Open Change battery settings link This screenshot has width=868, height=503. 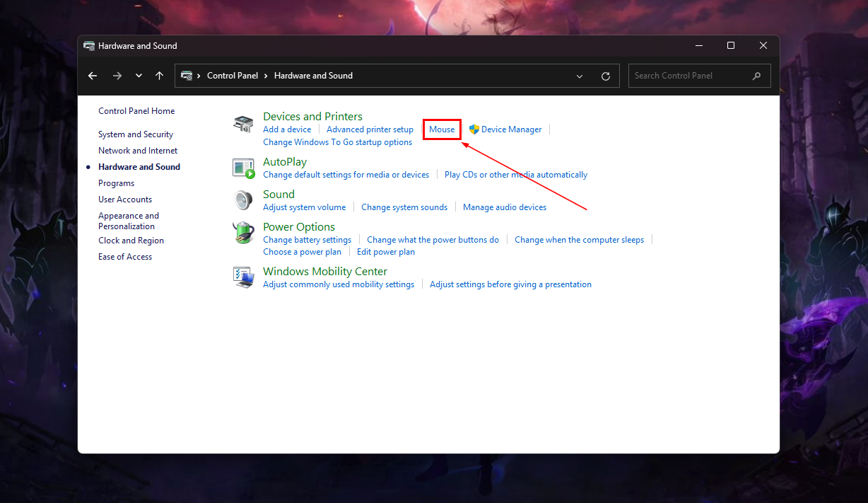pyautogui.click(x=307, y=240)
